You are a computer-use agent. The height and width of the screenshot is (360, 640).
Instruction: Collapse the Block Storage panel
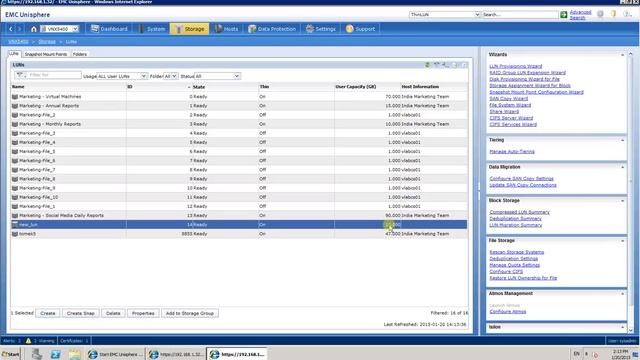click(x=622, y=201)
